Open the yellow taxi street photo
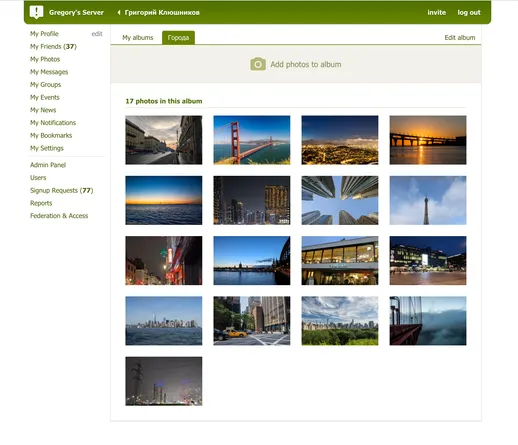 (252, 321)
